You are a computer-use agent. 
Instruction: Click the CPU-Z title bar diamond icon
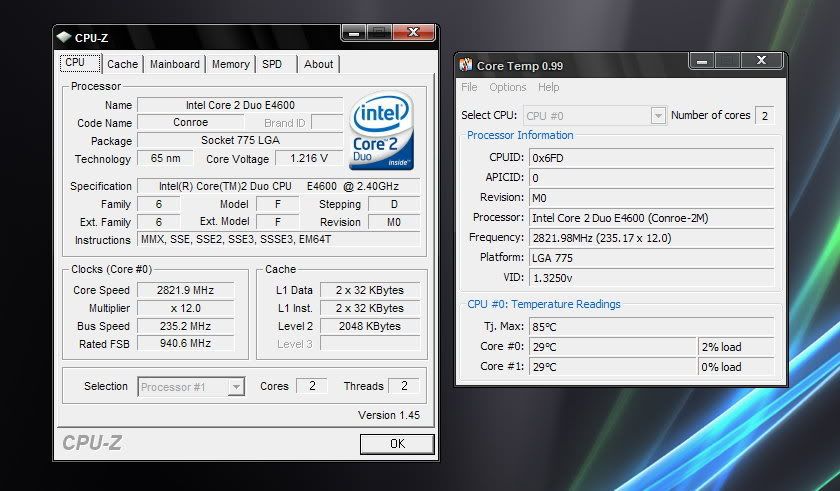point(64,37)
